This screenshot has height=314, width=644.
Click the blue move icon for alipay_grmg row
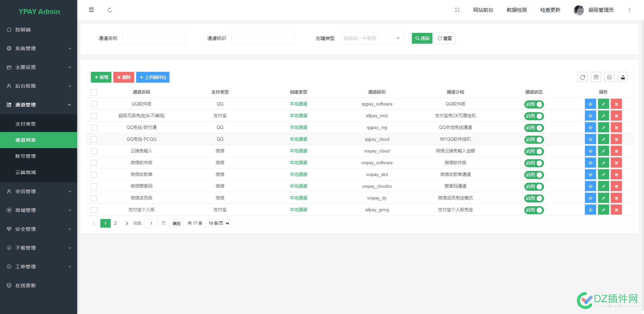coord(590,210)
